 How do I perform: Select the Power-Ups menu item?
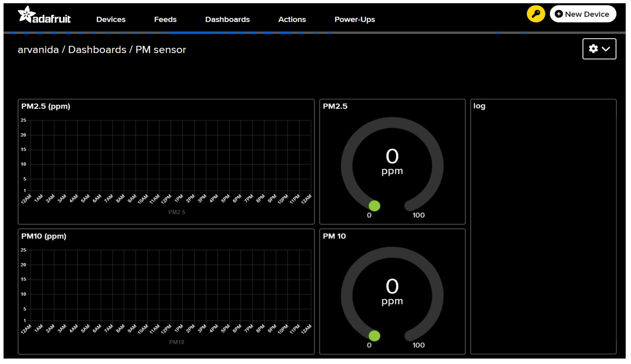354,19
